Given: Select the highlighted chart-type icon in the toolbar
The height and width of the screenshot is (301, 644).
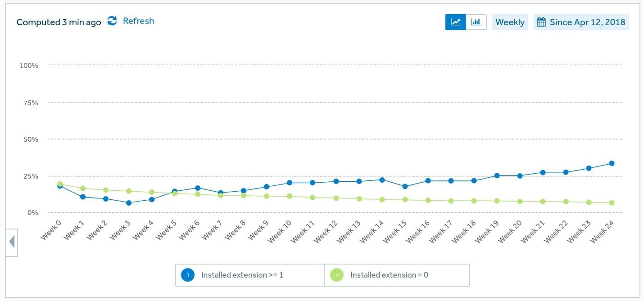Looking at the screenshot, I should 455,22.
